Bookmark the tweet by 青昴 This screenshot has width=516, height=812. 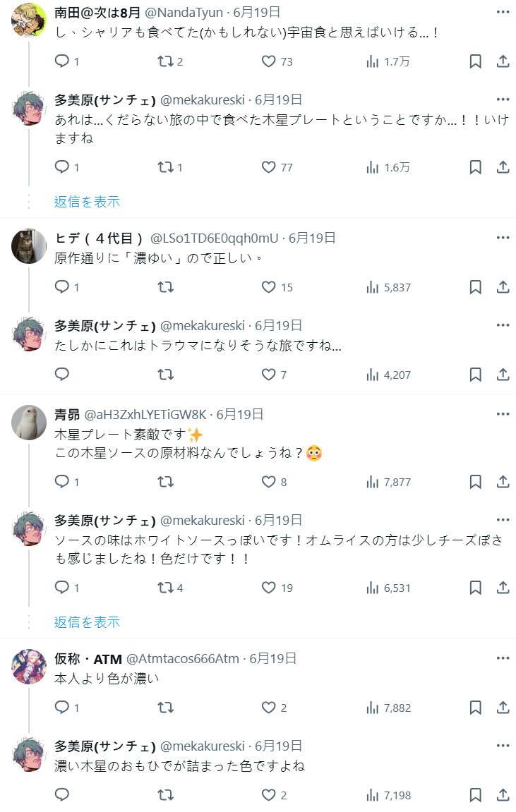click(476, 482)
